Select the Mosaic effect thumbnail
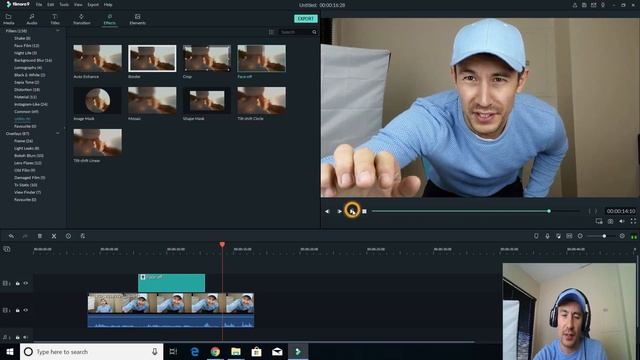The height and width of the screenshot is (360, 640). click(152, 100)
